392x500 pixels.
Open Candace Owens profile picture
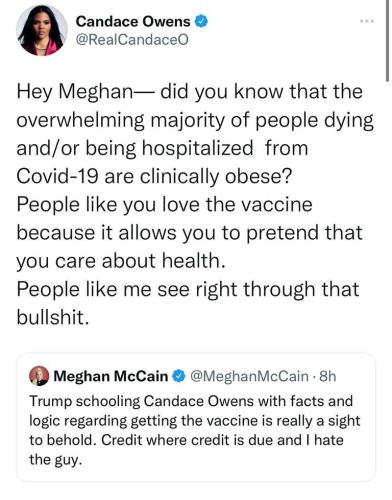(x=42, y=30)
